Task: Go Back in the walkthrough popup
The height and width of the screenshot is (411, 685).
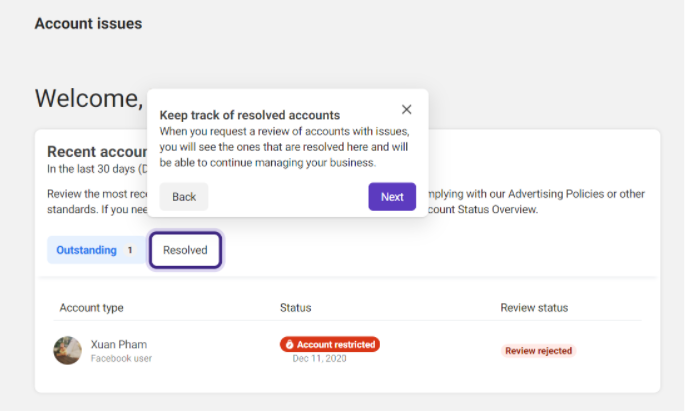Action: coord(184,197)
